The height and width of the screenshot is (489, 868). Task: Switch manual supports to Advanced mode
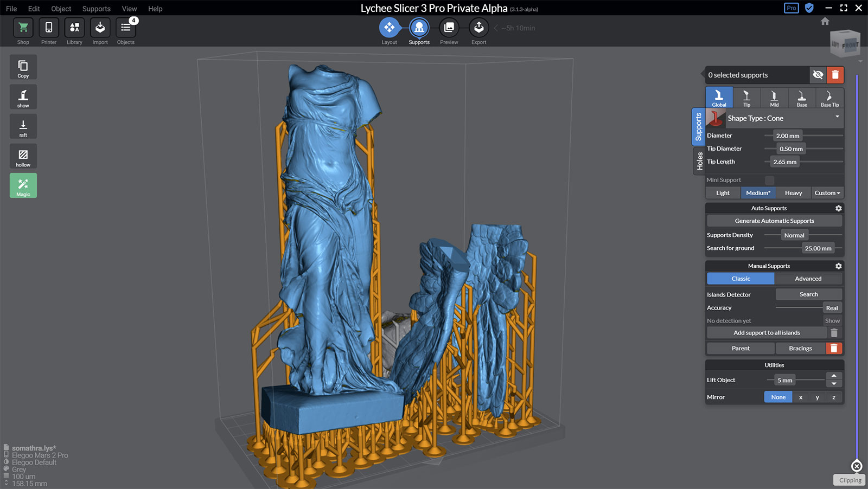click(x=808, y=279)
